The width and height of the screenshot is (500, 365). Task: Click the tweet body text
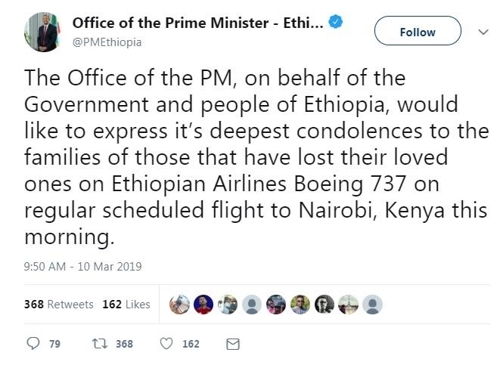(257, 157)
